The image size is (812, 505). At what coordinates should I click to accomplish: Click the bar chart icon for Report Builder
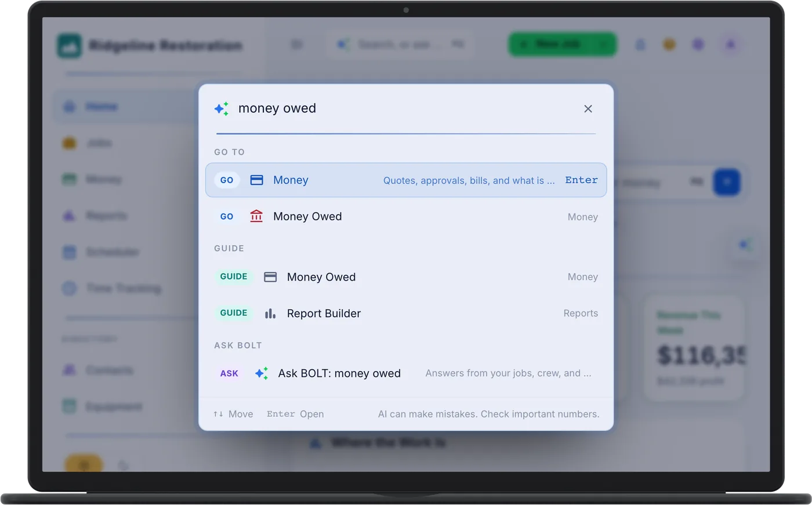pos(270,314)
